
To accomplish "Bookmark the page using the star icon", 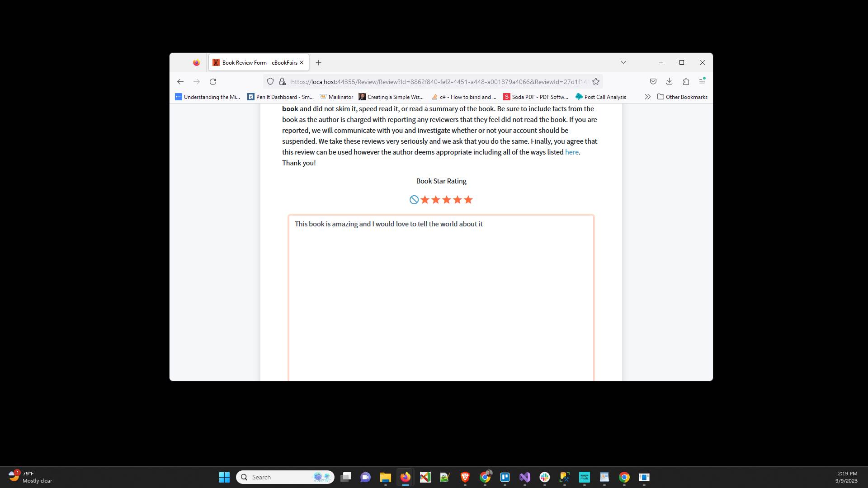I will coord(595,81).
